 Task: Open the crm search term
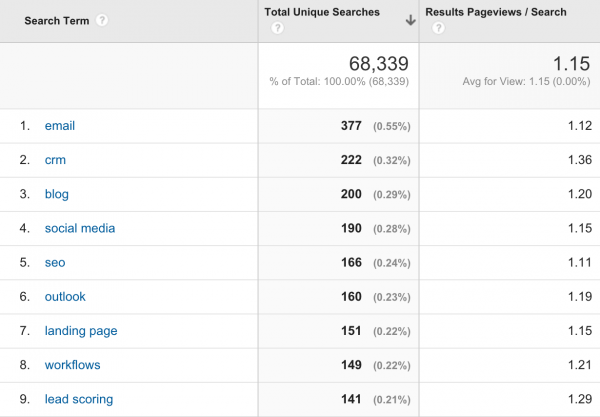(x=55, y=160)
